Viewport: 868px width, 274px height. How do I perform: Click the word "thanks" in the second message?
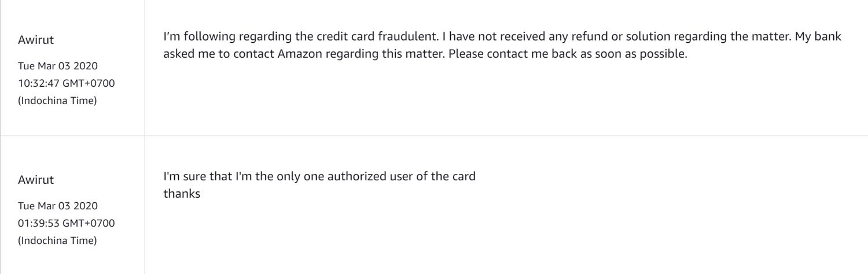182,192
